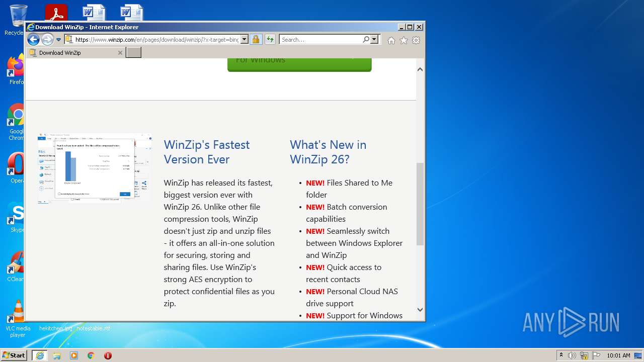The image size is (644, 362).
Task: Select the Google Chrome desktop shortcut
Action: point(15,122)
